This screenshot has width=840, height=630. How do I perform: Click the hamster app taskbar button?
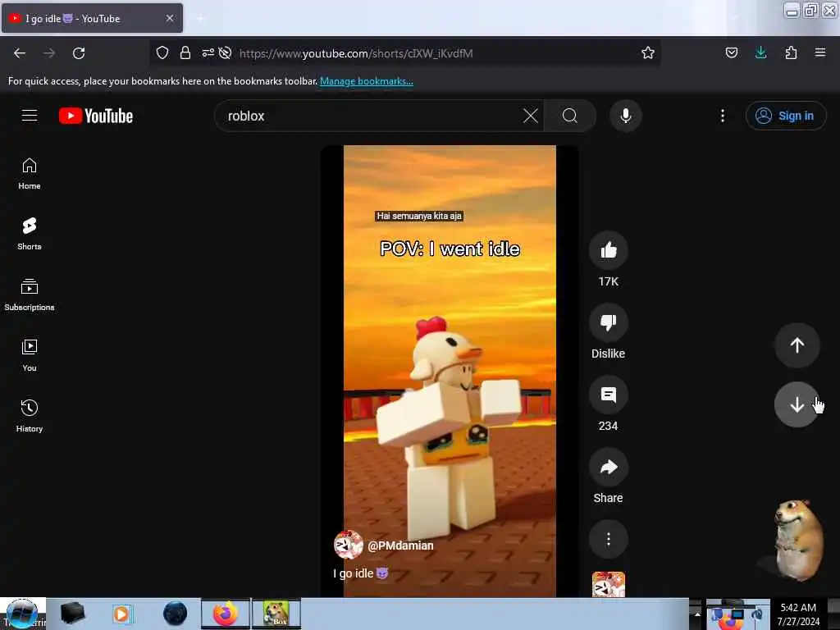click(276, 614)
